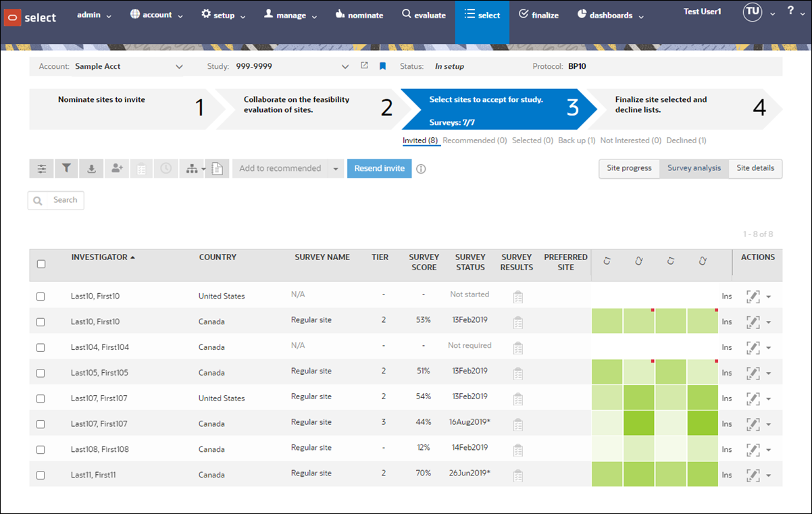Check the box for Last11, First11

tap(41, 476)
